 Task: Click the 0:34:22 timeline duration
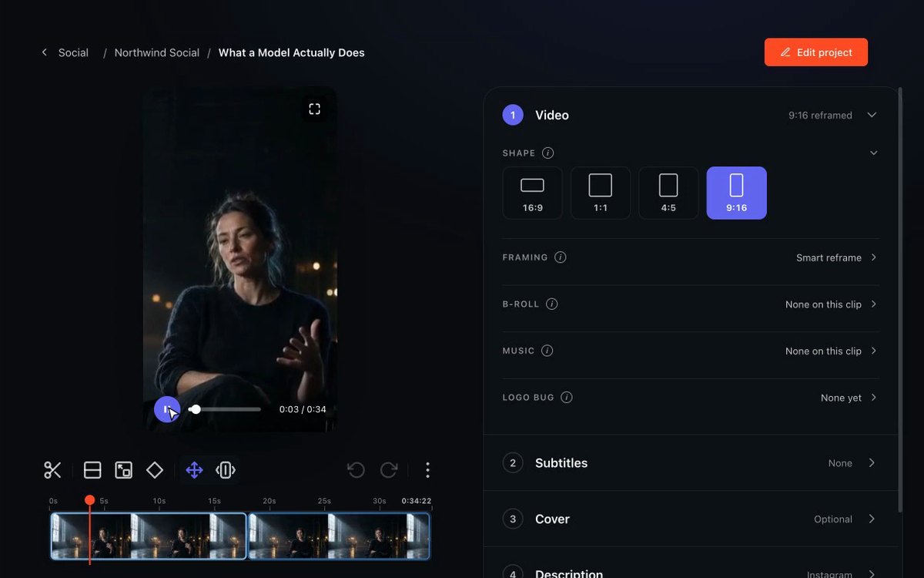point(417,501)
